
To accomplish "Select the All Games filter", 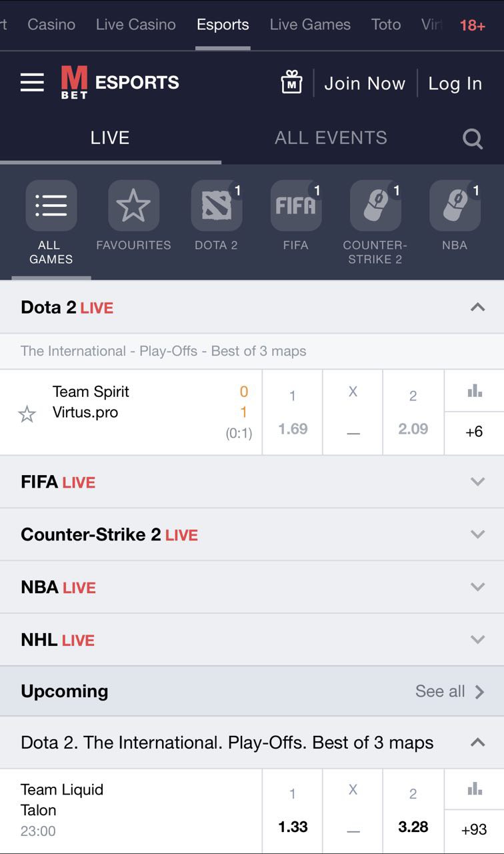I will click(51, 206).
